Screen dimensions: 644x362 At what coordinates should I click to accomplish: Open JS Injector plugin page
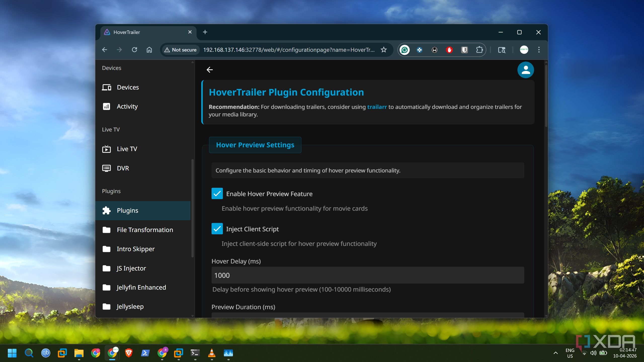coord(143,268)
